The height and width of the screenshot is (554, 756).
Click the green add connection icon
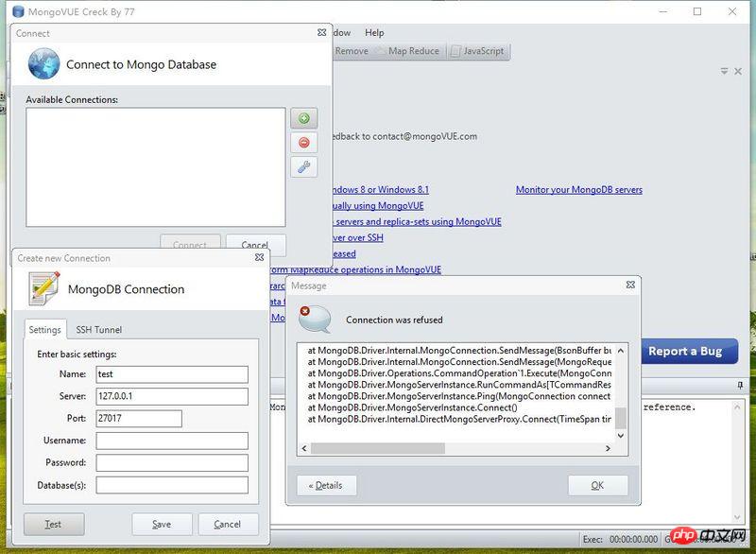pos(303,118)
